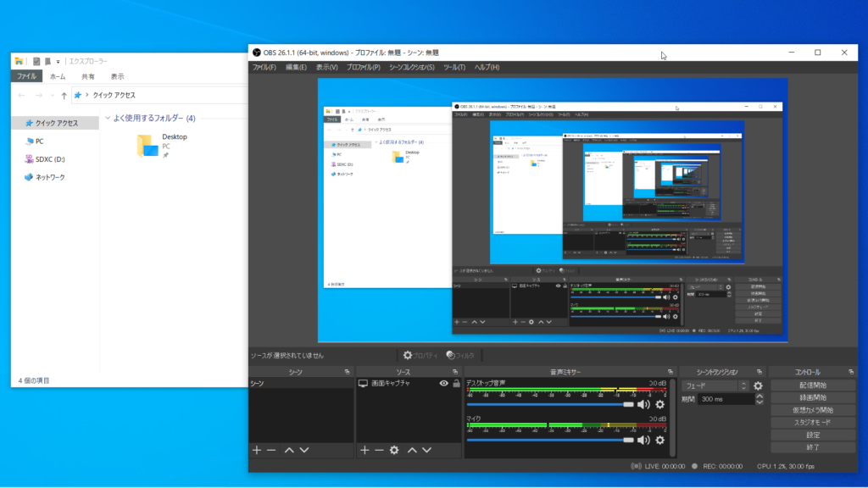Move the scene down in the scenes list

coord(304,451)
